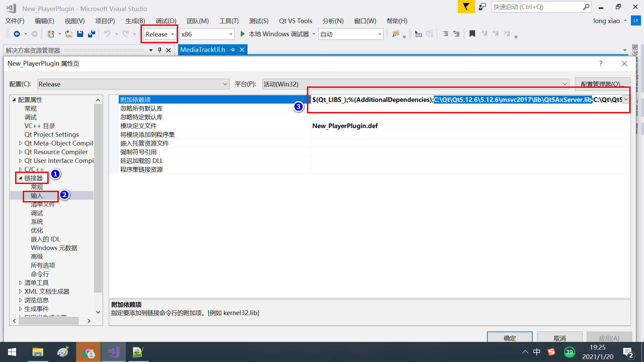The image size is (644, 362).
Task: Click the Find in Files icon
Action: pyautogui.click(x=395, y=34)
